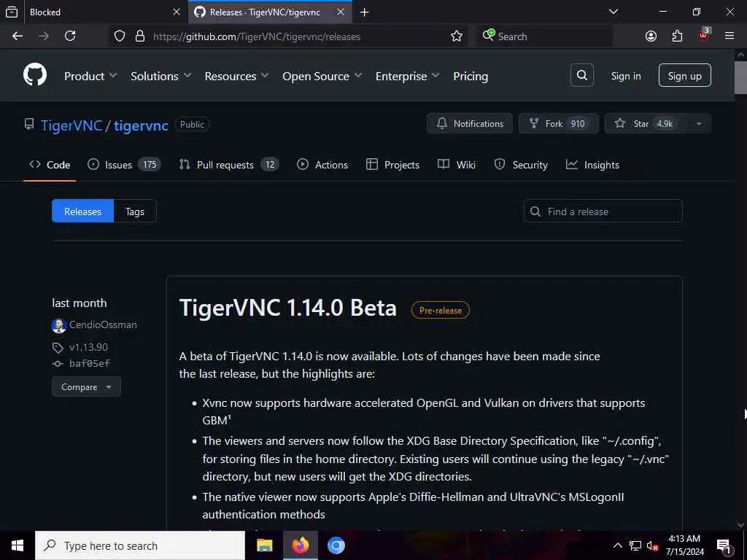The image size is (747, 560).
Task: Click the CendioOssman avatar image
Action: coord(58,325)
